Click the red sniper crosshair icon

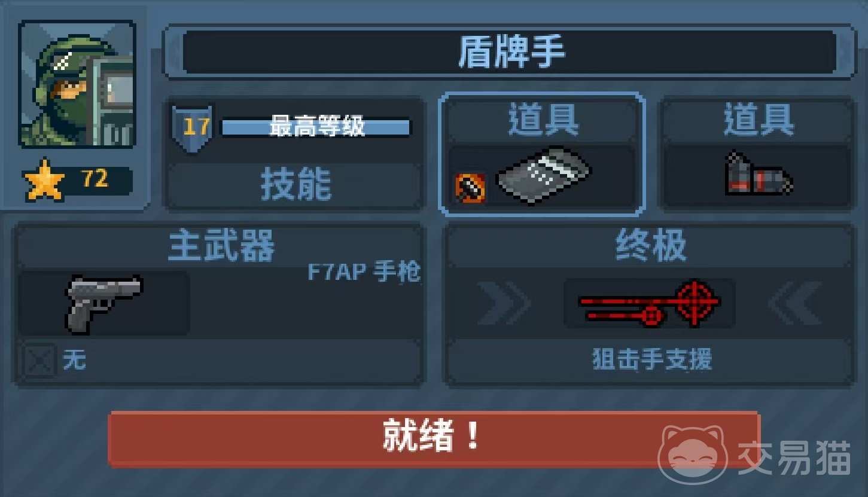pyautogui.click(x=650, y=303)
